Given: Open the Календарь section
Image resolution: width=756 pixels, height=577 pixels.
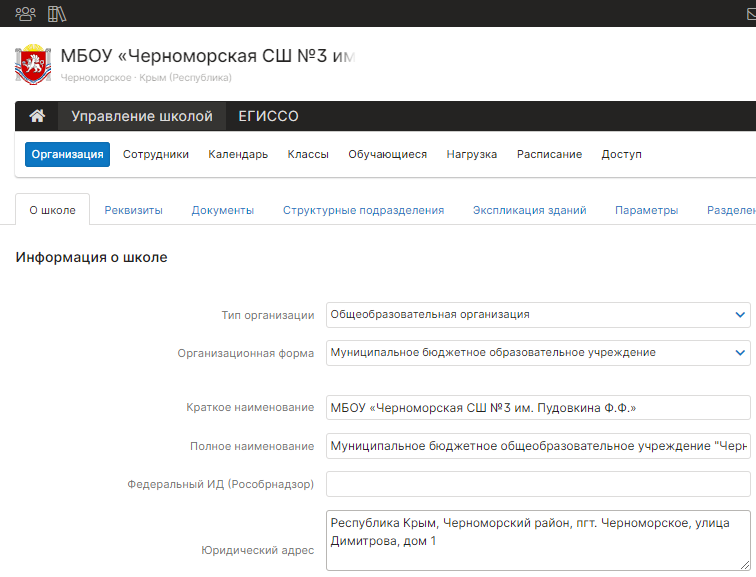Looking at the screenshot, I should [238, 154].
